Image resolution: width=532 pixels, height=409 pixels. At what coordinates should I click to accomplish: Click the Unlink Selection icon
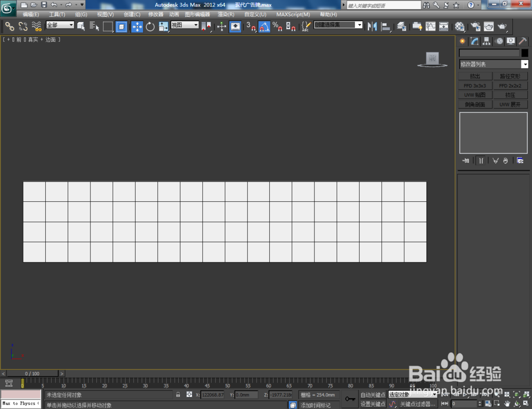point(23,26)
